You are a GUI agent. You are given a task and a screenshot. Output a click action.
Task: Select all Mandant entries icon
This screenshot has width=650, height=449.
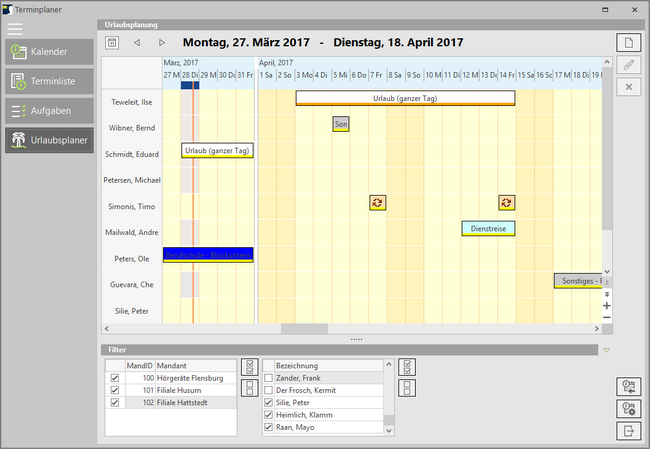coord(249,367)
